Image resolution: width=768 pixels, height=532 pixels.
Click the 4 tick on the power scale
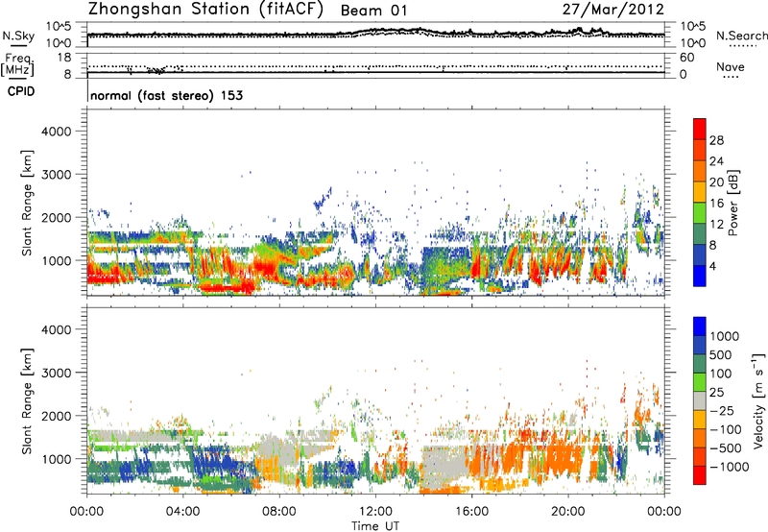(712, 267)
